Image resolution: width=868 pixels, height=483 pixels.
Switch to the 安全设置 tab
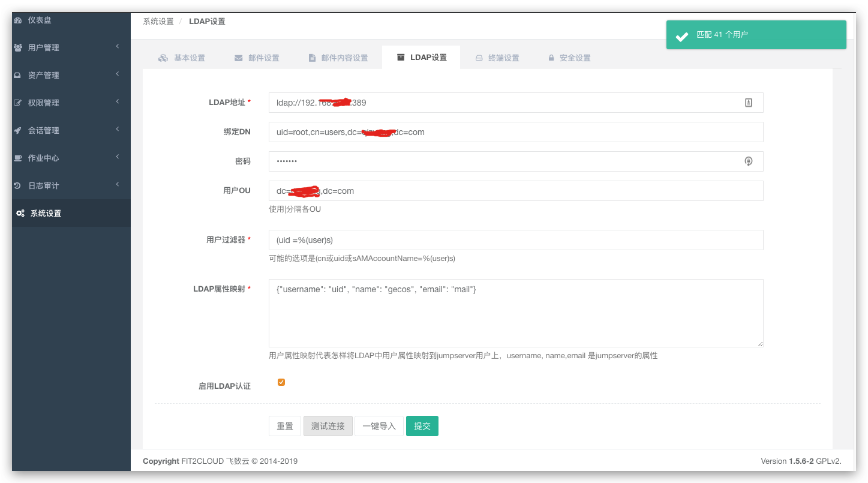click(x=569, y=58)
